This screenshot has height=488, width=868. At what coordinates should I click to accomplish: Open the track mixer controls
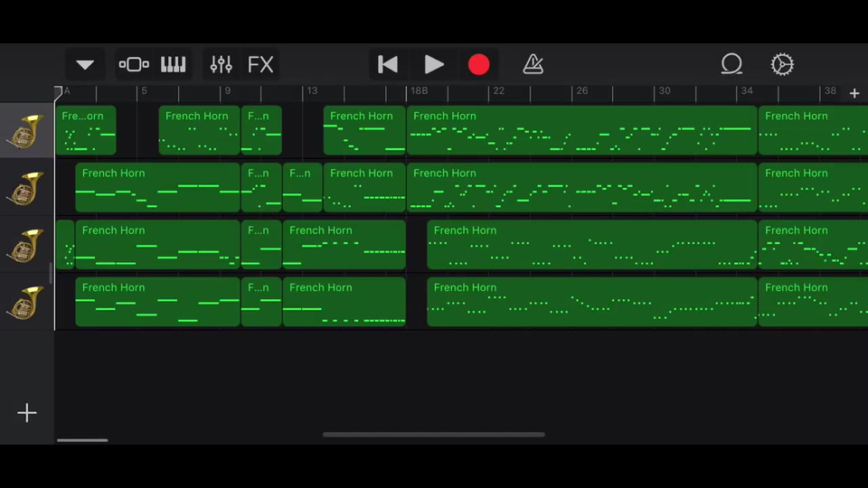(x=221, y=65)
